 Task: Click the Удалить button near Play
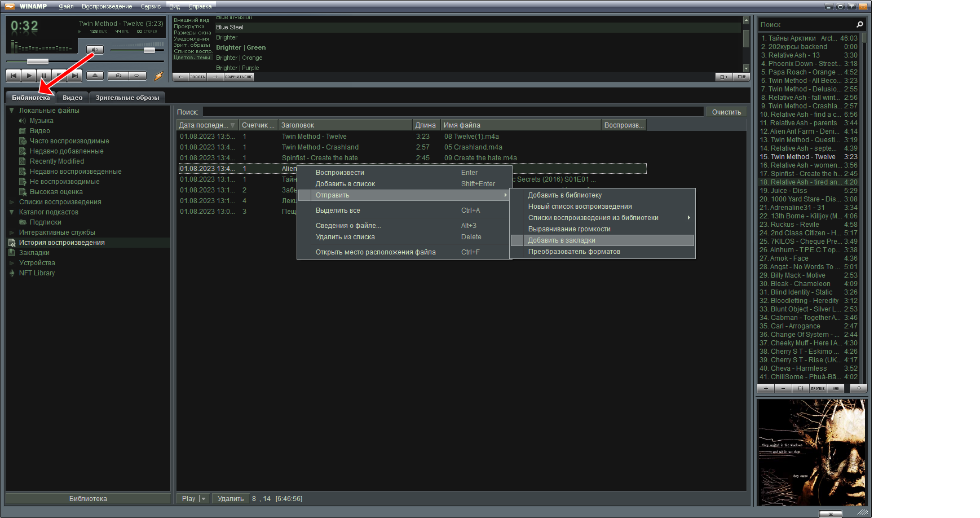click(x=230, y=498)
